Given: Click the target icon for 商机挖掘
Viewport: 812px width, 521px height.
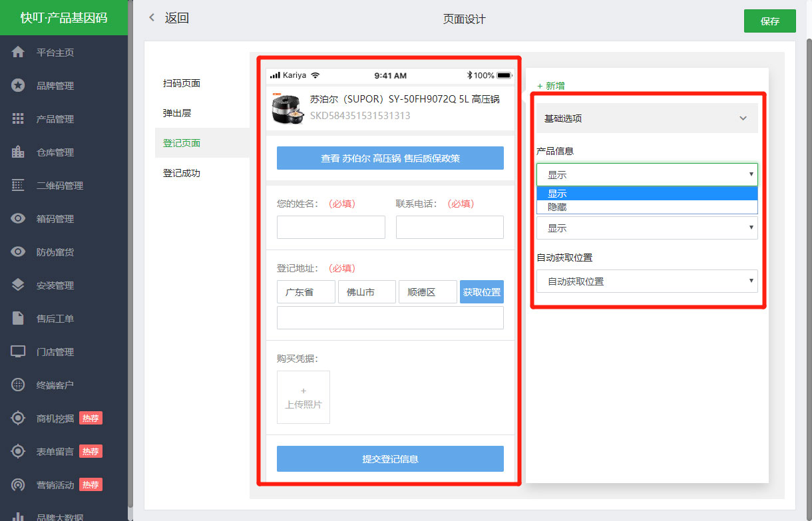Looking at the screenshot, I should click(x=19, y=418).
